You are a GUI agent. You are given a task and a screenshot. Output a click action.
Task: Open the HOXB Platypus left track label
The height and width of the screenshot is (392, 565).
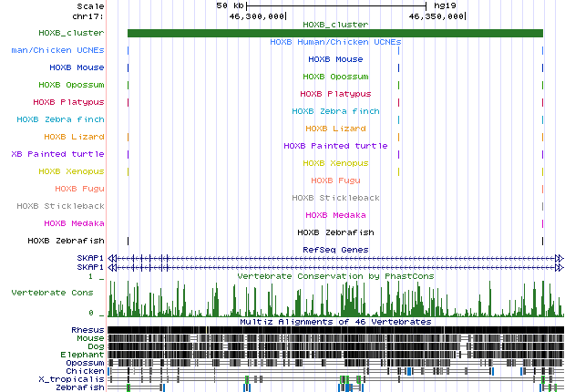(69, 102)
